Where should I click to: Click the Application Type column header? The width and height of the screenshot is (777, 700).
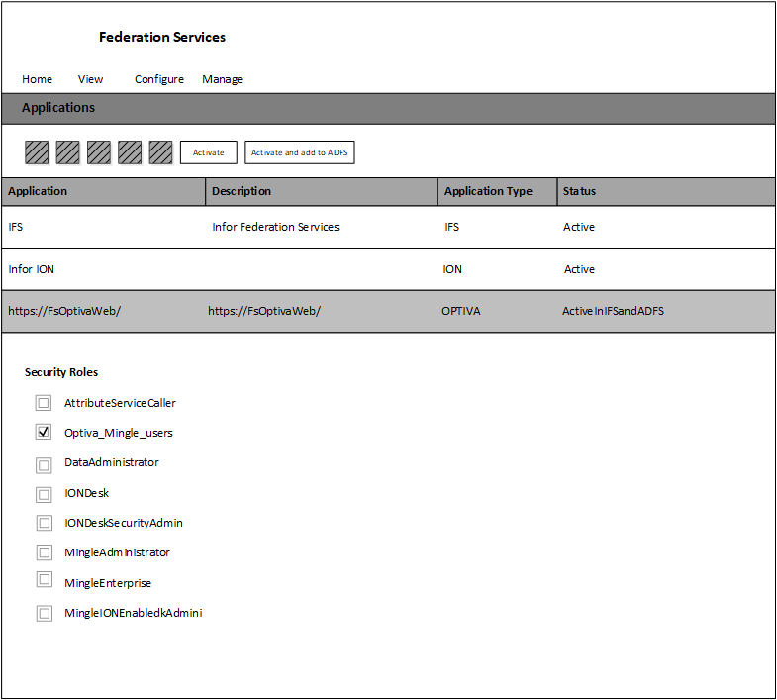pos(488,191)
